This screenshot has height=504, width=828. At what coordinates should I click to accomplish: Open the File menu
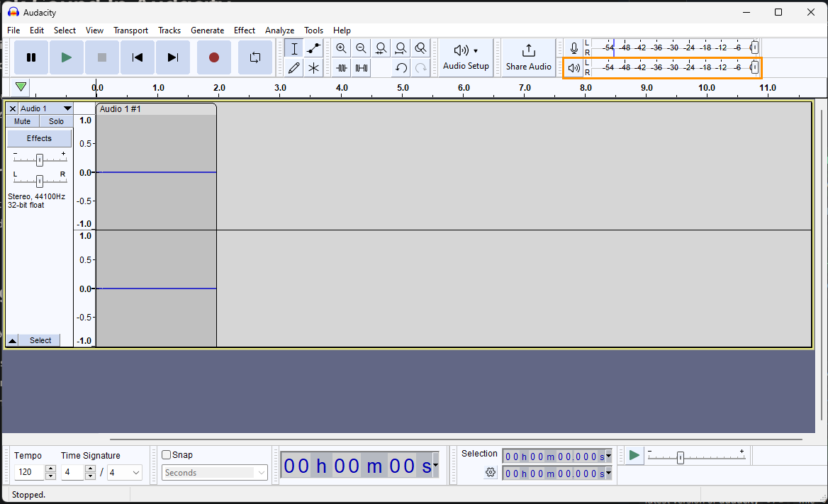(13, 30)
